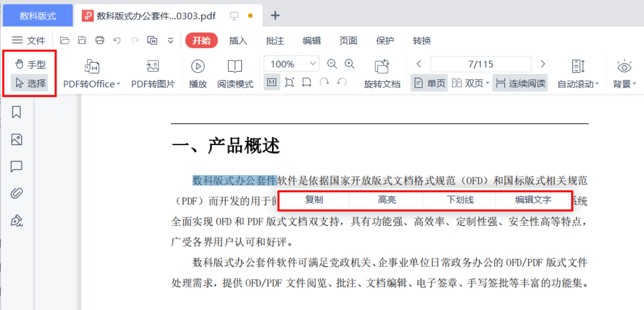This screenshot has height=310, width=644.
Task: Open the 编辑 tab
Action: coord(311,41)
